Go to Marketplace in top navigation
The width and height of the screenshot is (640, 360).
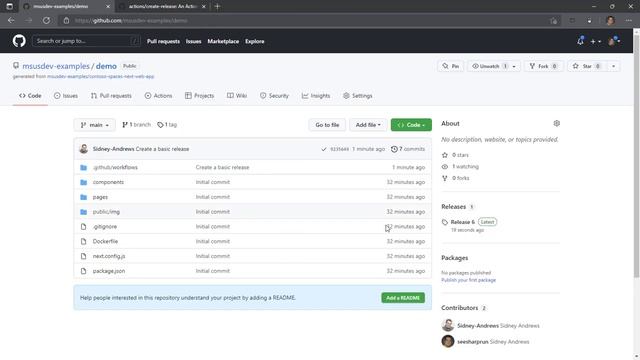pos(223,41)
